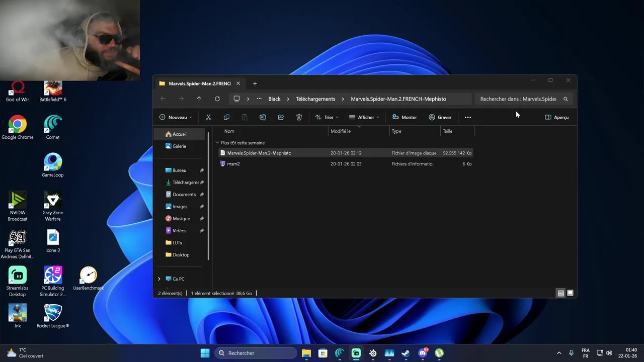Click the Windows Start button
Viewport: 644px width, 362px height.
205,353
